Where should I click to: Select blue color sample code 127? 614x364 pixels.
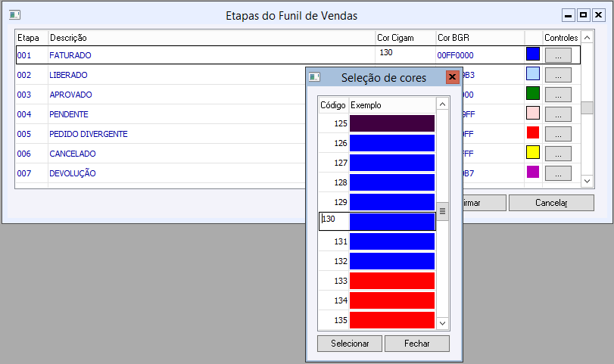tap(392, 163)
